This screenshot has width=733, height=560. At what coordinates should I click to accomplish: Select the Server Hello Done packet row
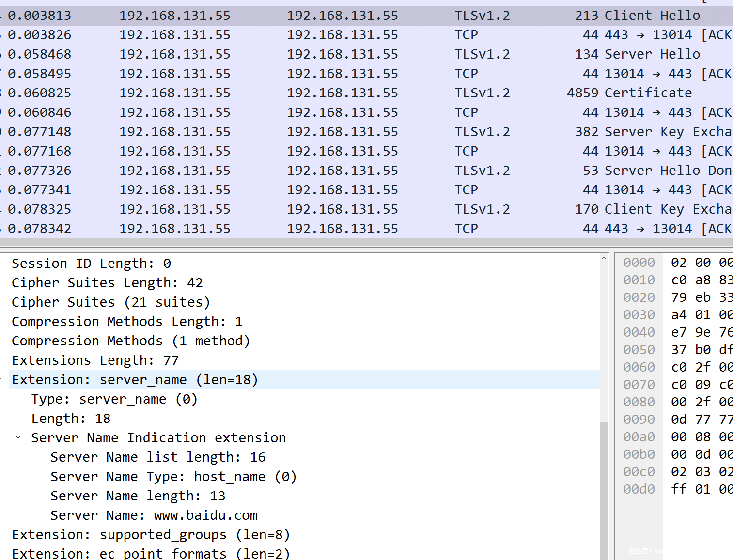[x=339, y=171]
